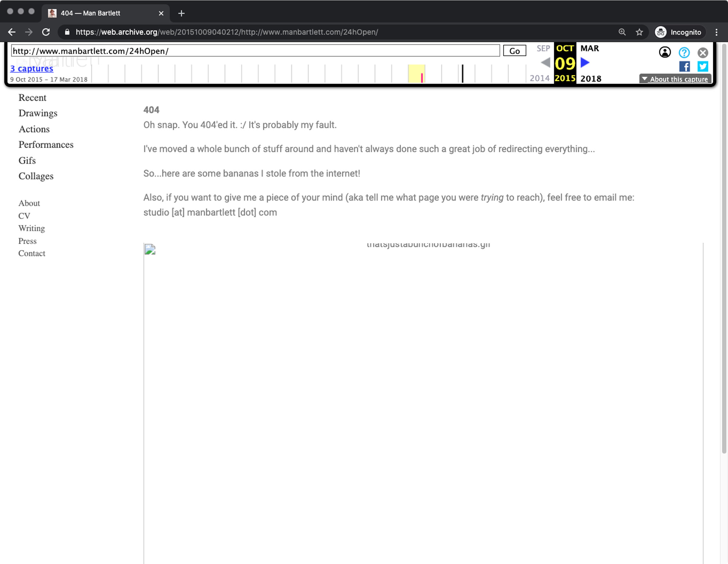Select Performances in the sidebar
Image resolution: width=728 pixels, height=564 pixels.
46,145
